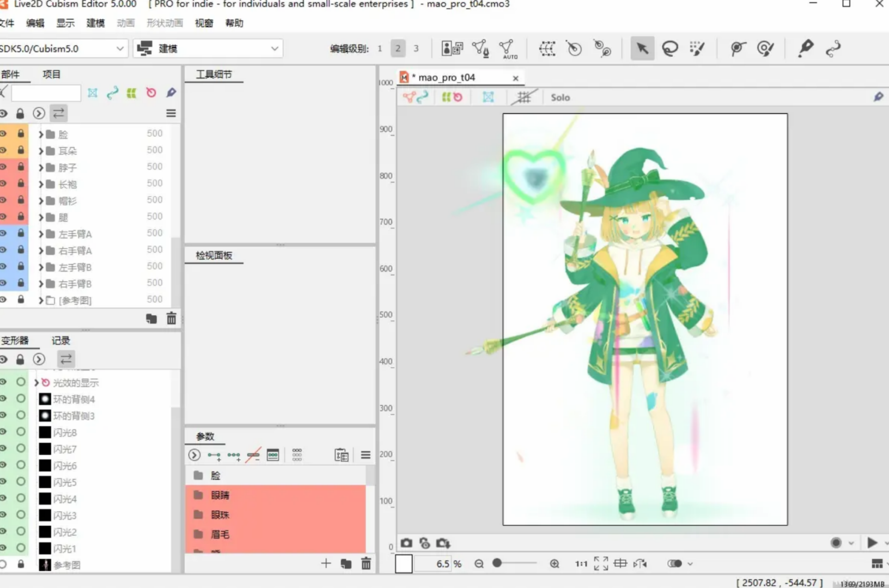Toggle lock circle for 闪光5
The height and width of the screenshot is (588, 889).
point(21,481)
